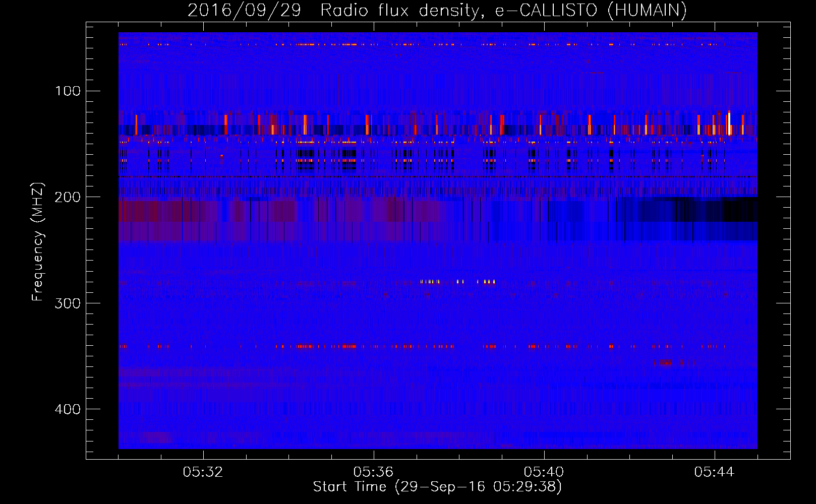
Task: Click the y-axis tick label '400'
Action: tap(68, 409)
